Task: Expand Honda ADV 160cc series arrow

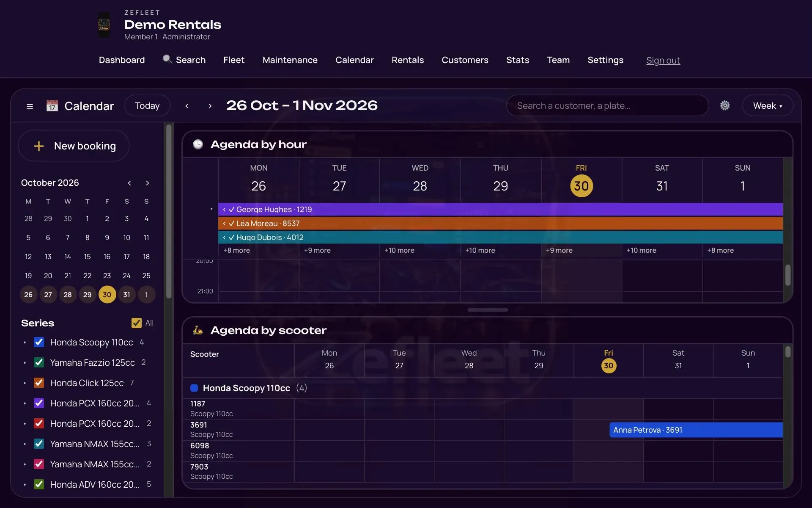Action: [25, 485]
